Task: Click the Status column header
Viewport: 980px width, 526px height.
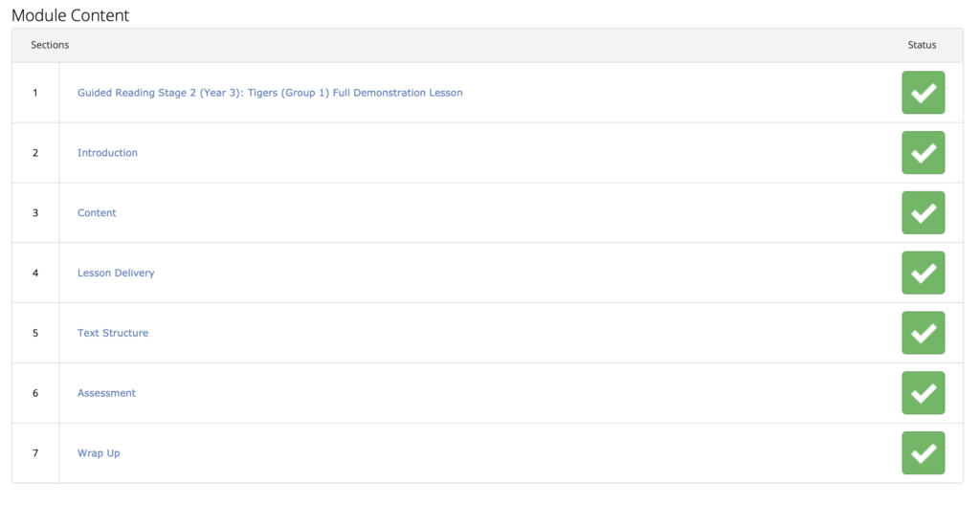Action: click(922, 45)
